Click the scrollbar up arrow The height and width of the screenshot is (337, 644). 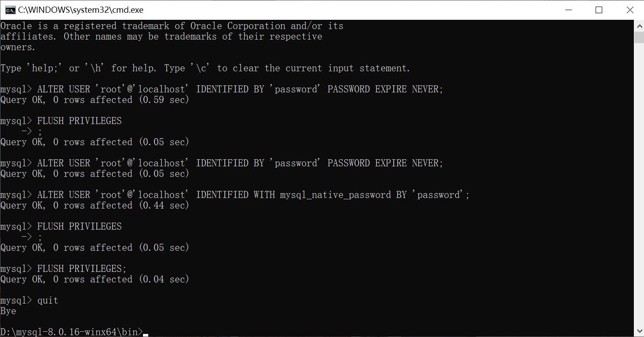[639, 25]
